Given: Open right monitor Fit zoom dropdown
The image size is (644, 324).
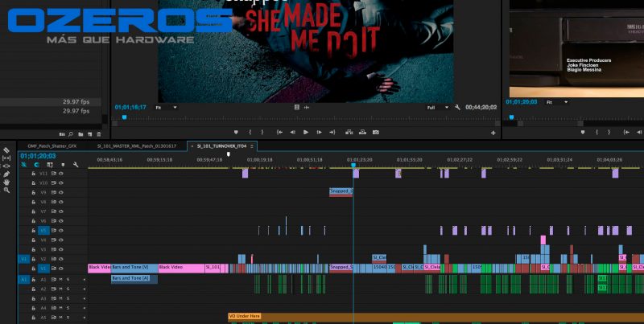Looking at the screenshot, I should pyautogui.click(x=557, y=102).
